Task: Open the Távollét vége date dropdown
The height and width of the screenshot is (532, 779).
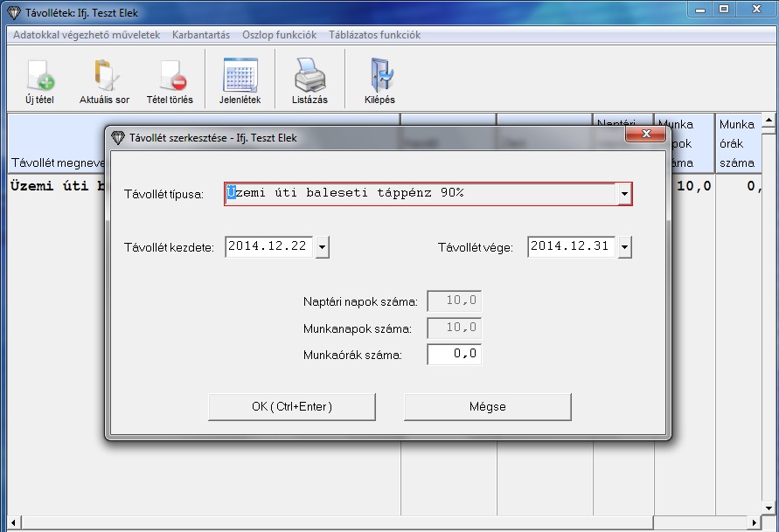Action: (x=624, y=247)
